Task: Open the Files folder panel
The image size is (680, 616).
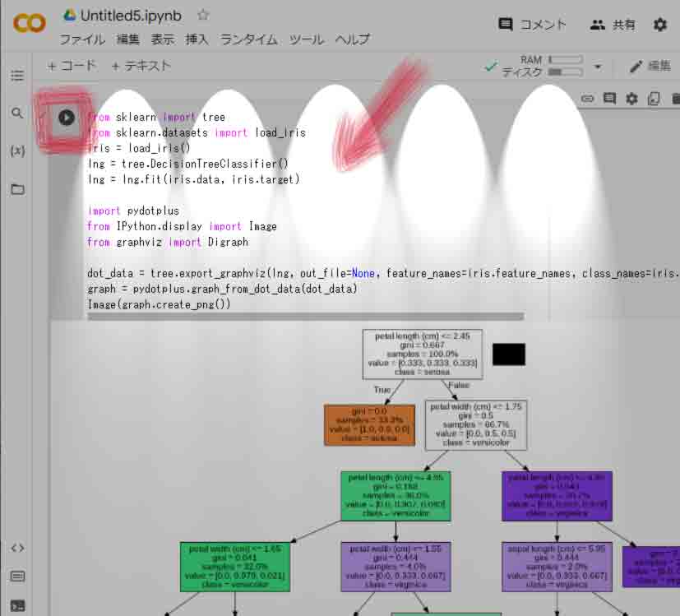Action: 17,189
